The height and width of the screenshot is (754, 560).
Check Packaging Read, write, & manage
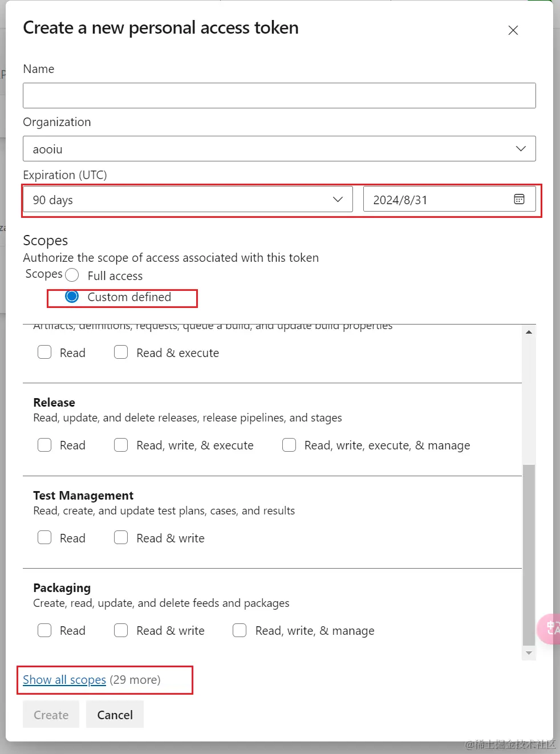coord(240,630)
